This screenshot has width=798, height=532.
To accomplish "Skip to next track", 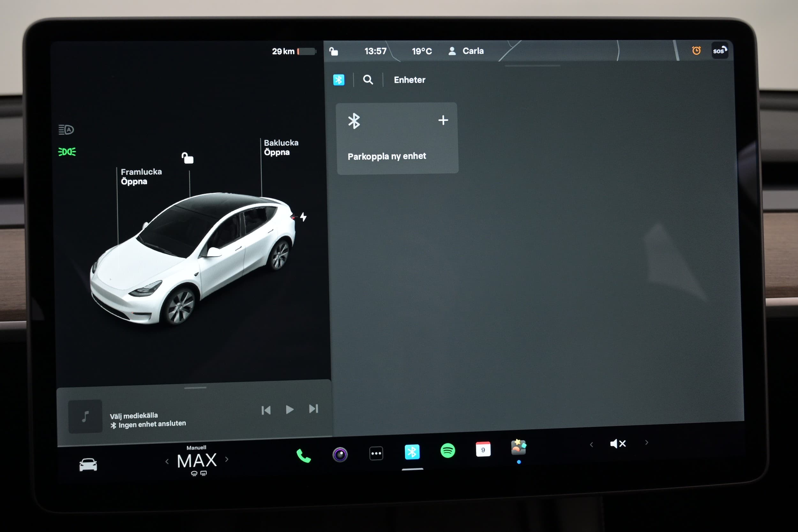I will [313, 409].
